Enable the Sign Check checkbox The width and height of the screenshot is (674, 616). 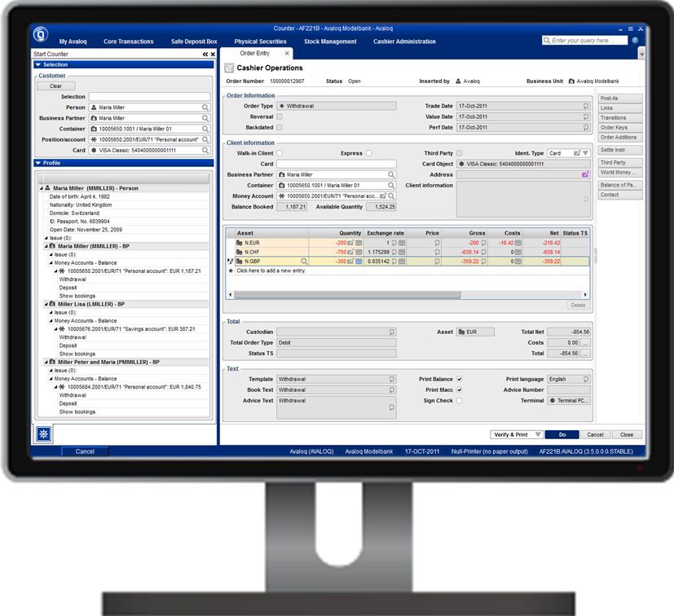pyautogui.click(x=459, y=401)
